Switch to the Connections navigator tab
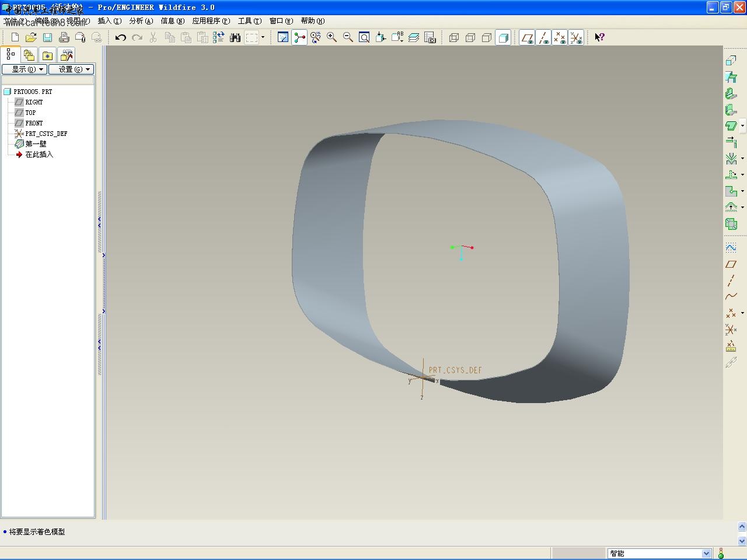This screenshot has height=560, width=747. [x=67, y=55]
